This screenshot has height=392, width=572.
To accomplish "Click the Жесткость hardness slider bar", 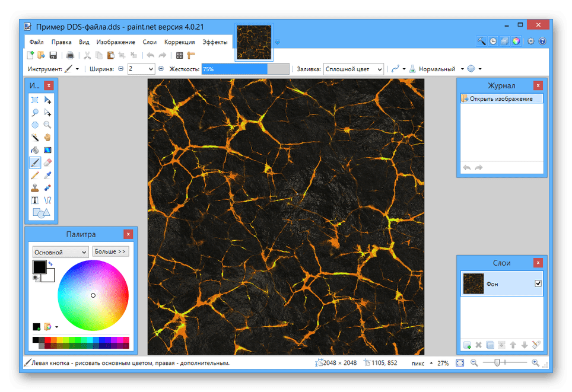I will point(245,69).
